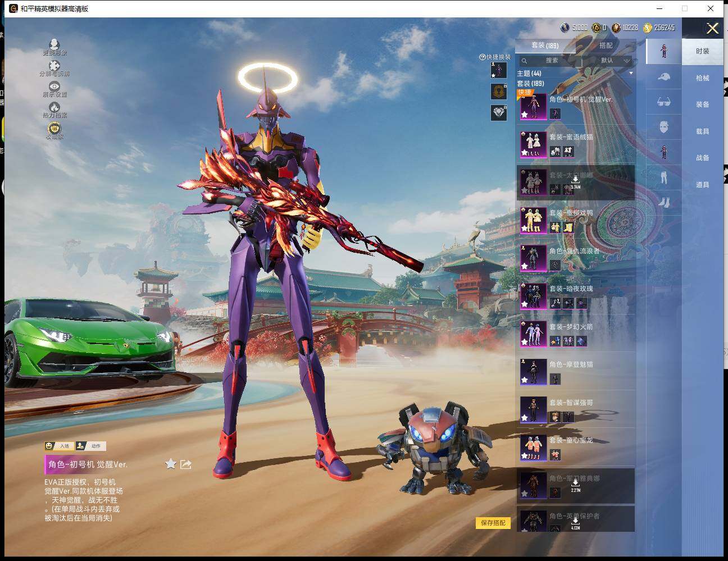Select 套装-蜜语绒猫 outfit thumbnail

[x=533, y=144]
